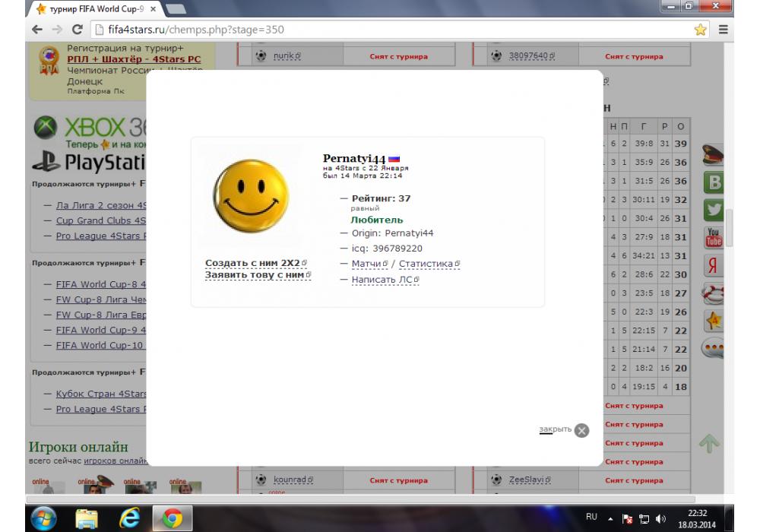Open "FIFA World Cup-8" tournament link

[x=101, y=284]
